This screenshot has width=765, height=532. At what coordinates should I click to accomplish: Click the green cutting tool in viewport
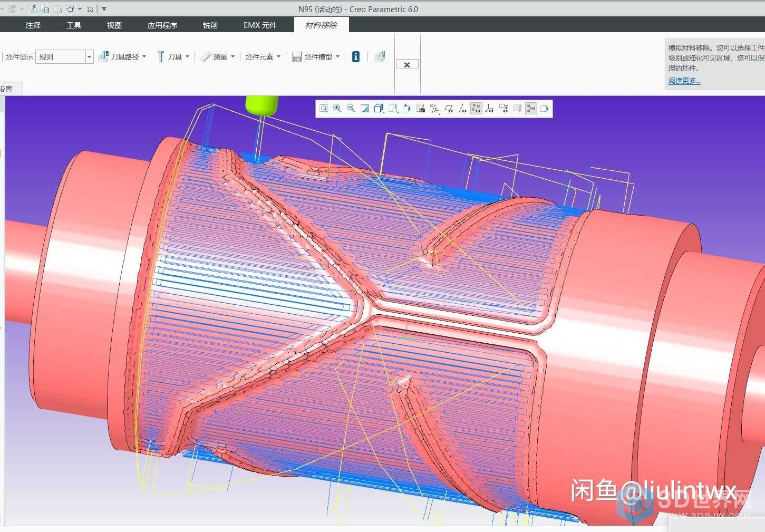click(262, 104)
